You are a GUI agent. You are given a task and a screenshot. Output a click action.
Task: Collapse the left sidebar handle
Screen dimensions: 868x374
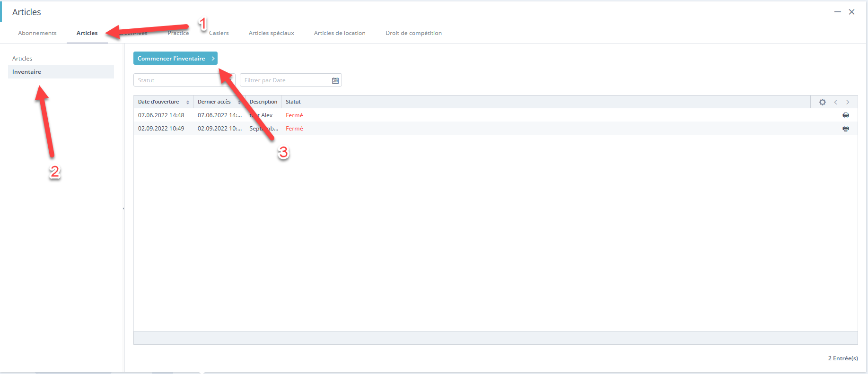(123, 209)
